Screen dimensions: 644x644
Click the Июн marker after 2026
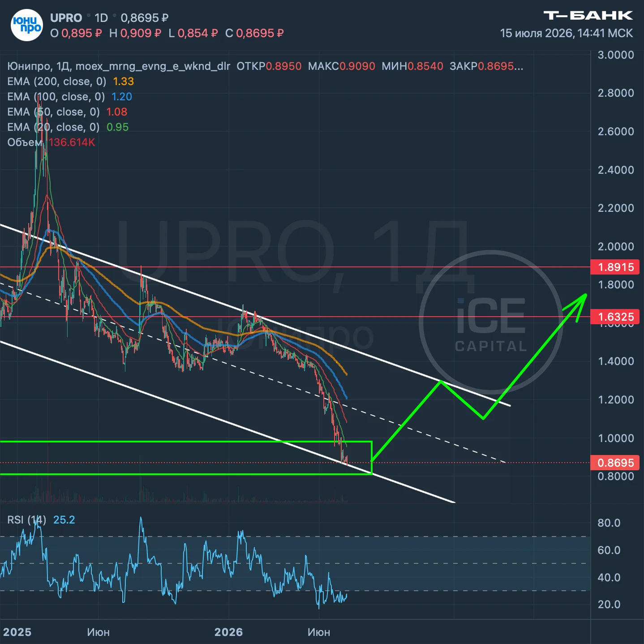319,632
